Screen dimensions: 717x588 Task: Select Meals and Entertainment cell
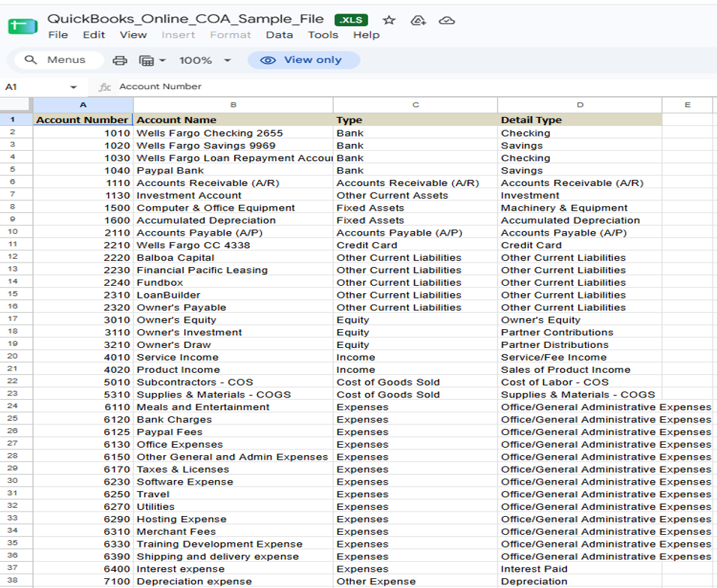pos(233,407)
